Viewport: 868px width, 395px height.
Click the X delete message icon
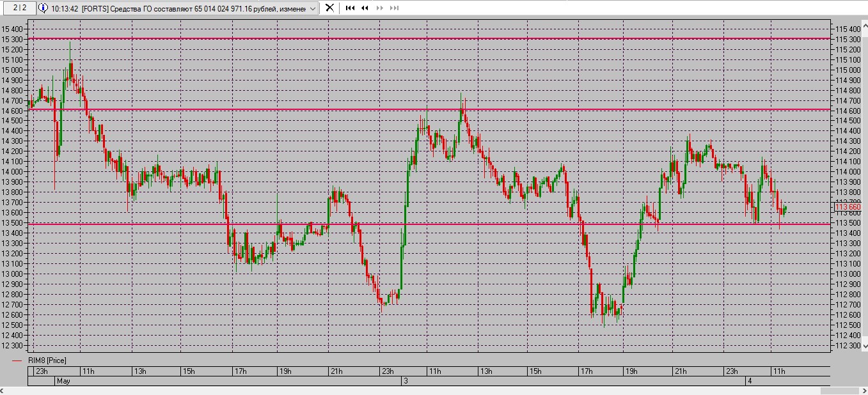click(x=329, y=8)
